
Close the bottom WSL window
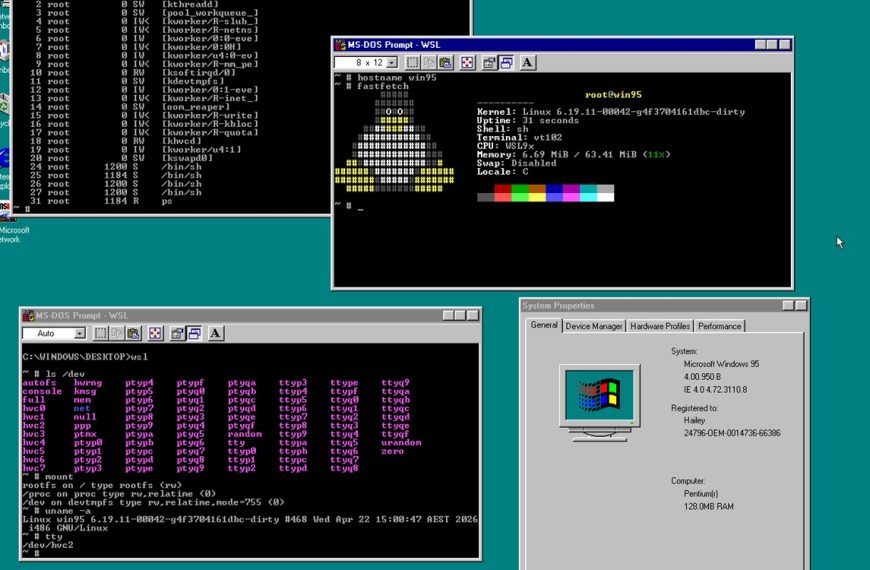click(473, 316)
